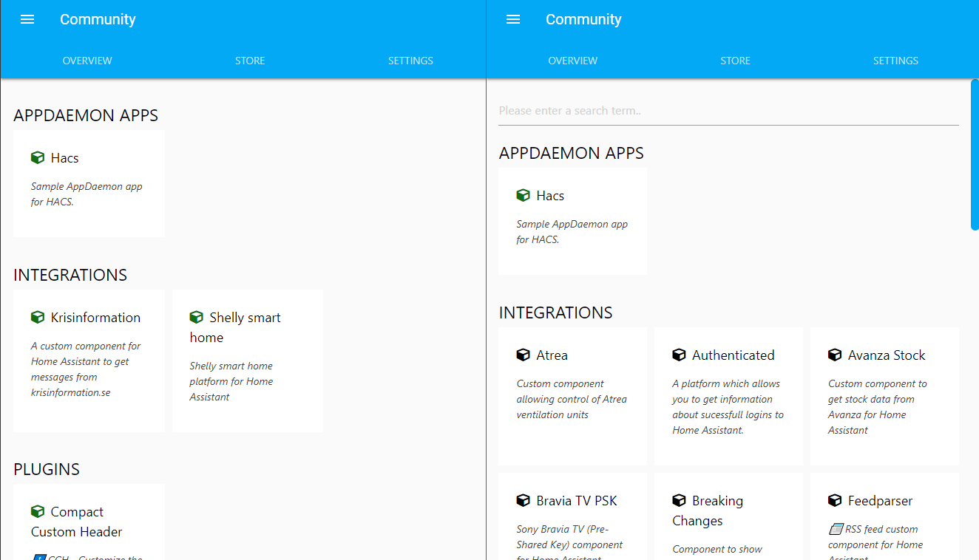This screenshot has width=979, height=560.
Task: Click Shelly smart home platform description
Action: pos(231,381)
